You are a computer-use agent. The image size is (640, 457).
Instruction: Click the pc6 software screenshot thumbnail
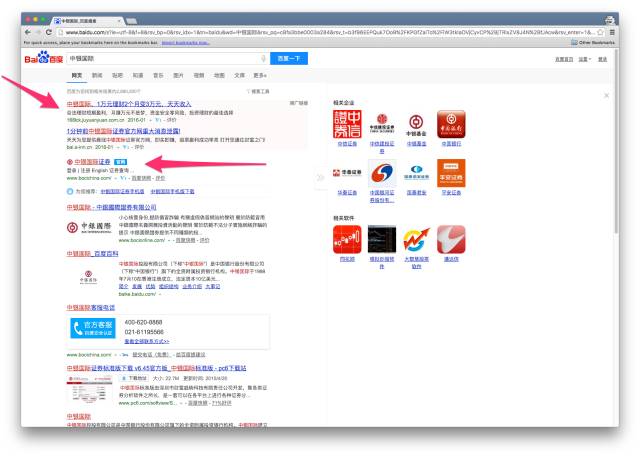[89, 389]
